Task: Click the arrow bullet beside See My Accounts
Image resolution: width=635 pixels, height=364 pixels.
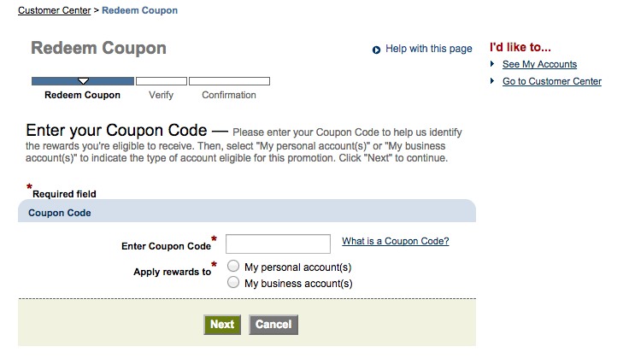Action: (492, 63)
